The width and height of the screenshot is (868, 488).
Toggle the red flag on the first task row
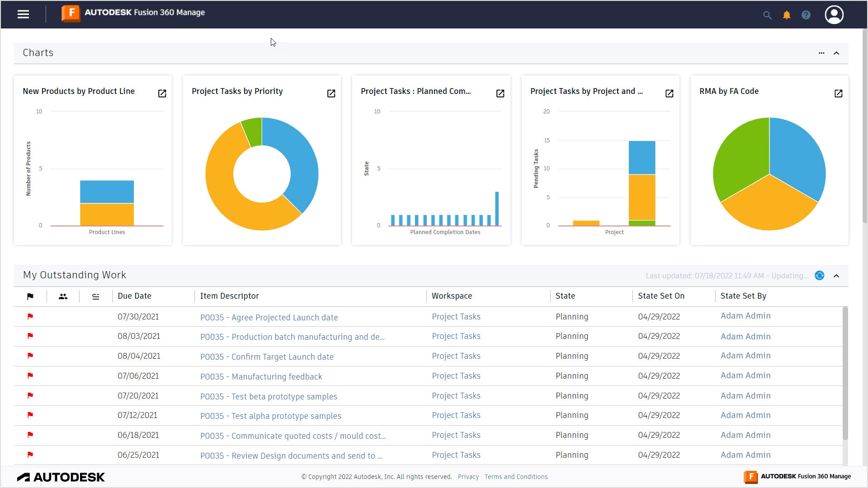pos(30,317)
